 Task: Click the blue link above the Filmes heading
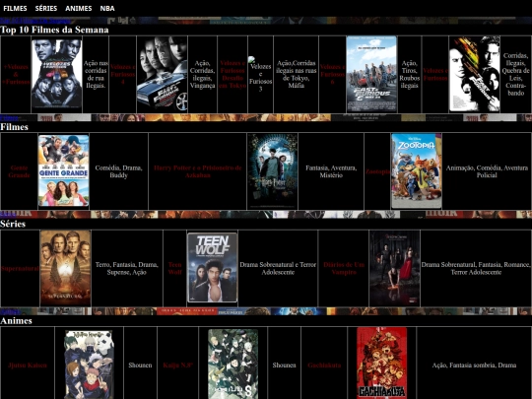9,118
